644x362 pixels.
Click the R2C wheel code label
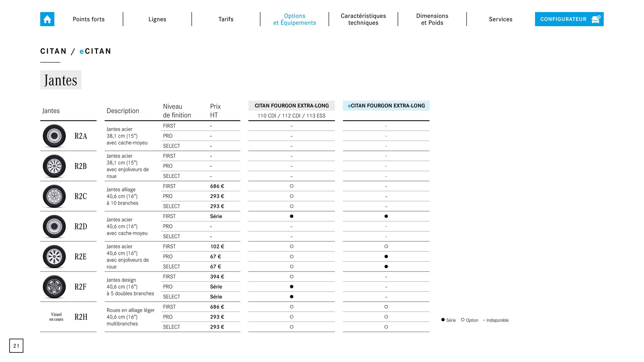(x=81, y=196)
